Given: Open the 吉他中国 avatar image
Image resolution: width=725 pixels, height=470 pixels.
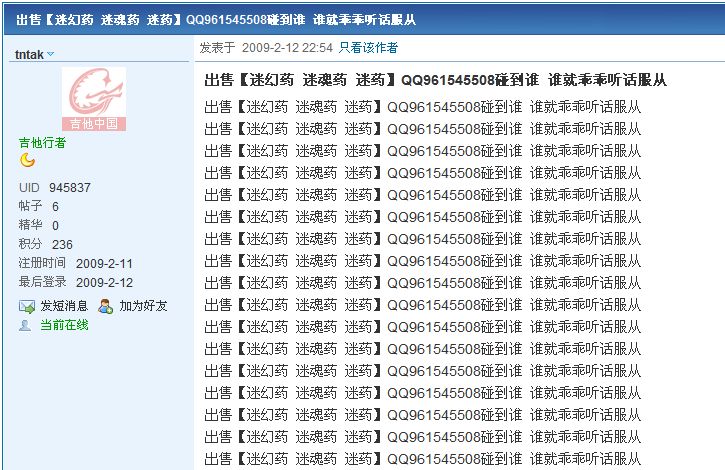Looking at the screenshot, I should pos(93,100).
